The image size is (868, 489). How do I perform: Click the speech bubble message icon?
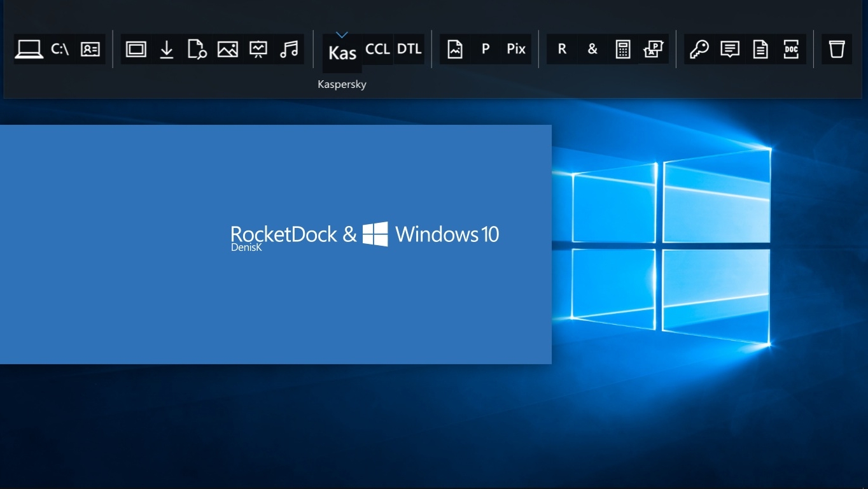coord(730,49)
